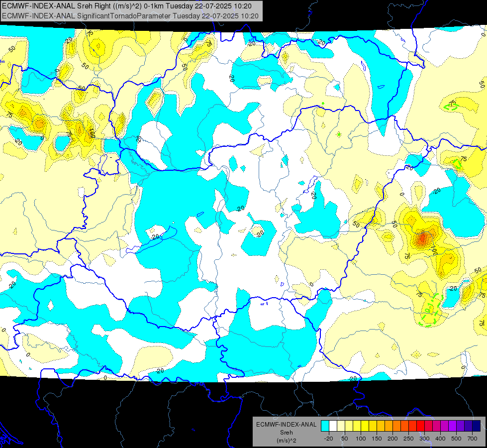Viewport: 487px width, 448px height.
Task: Click the pure red legend swatch above 300
Action: (x=420, y=426)
